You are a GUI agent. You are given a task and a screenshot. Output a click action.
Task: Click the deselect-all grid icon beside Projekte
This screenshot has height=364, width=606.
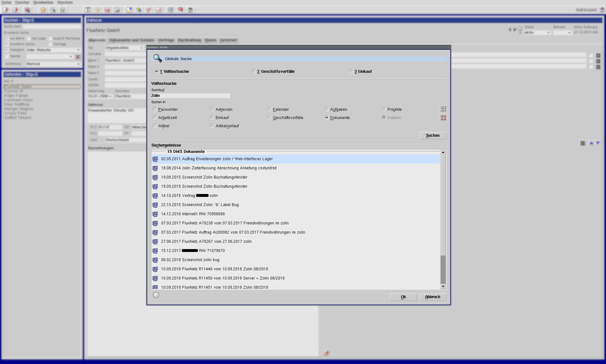443,109
